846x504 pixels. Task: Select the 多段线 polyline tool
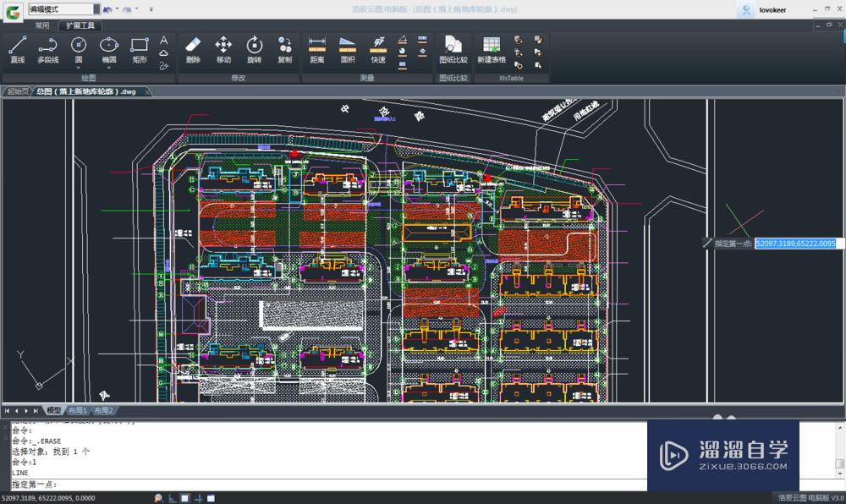(48, 50)
